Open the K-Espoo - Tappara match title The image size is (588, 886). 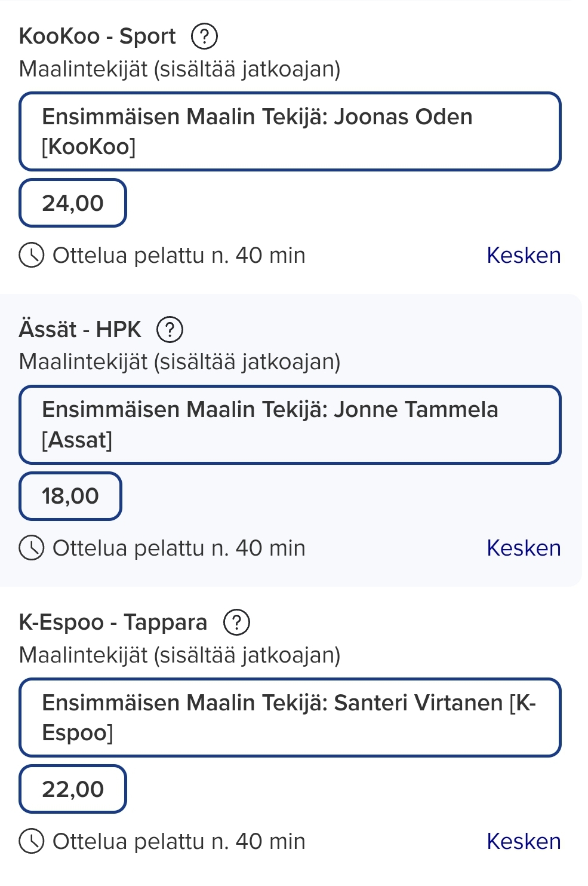tap(113, 623)
